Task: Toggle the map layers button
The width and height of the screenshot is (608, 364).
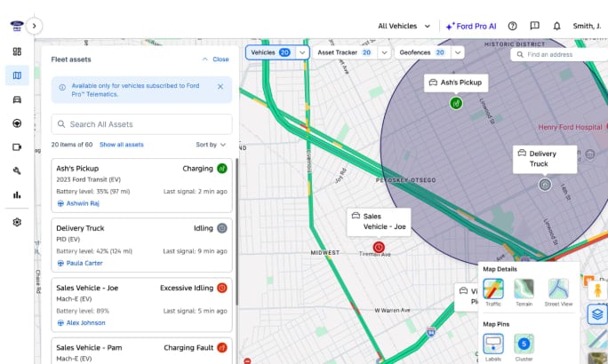Action: [x=597, y=314]
